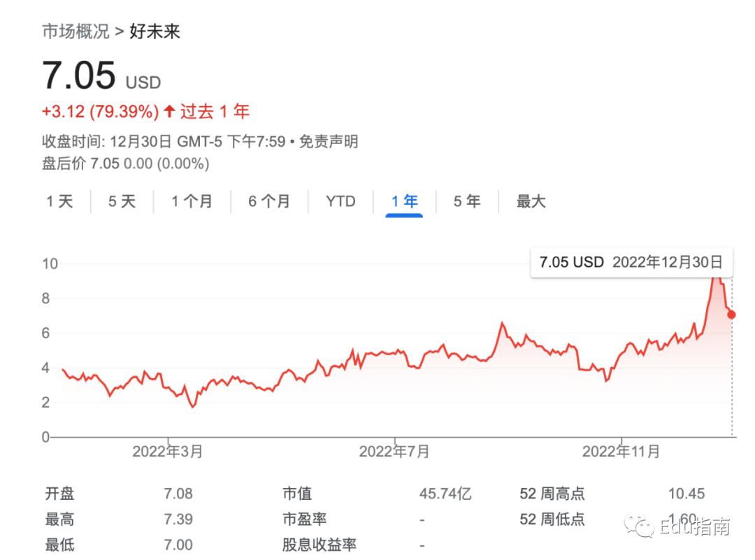This screenshot has width=755, height=560.
Task: Click the 最低 value 7.00
Action: click(x=178, y=545)
